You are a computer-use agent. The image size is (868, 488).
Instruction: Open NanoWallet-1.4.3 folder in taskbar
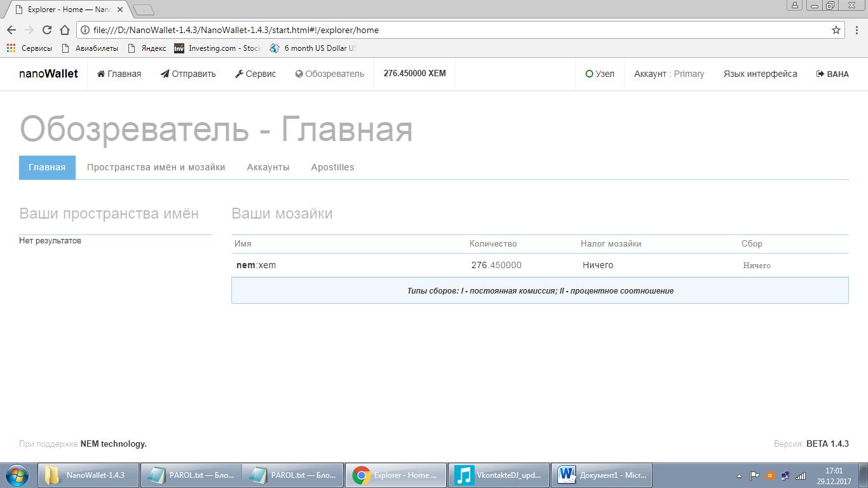[x=89, y=475]
